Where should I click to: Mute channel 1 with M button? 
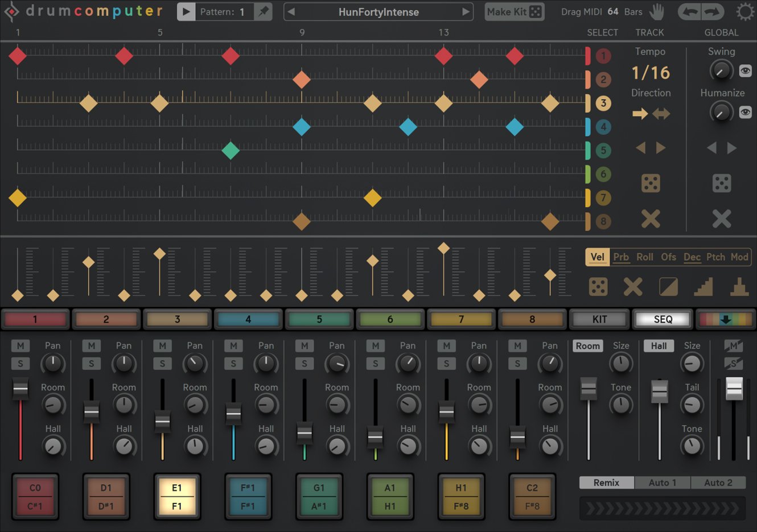tap(20, 345)
